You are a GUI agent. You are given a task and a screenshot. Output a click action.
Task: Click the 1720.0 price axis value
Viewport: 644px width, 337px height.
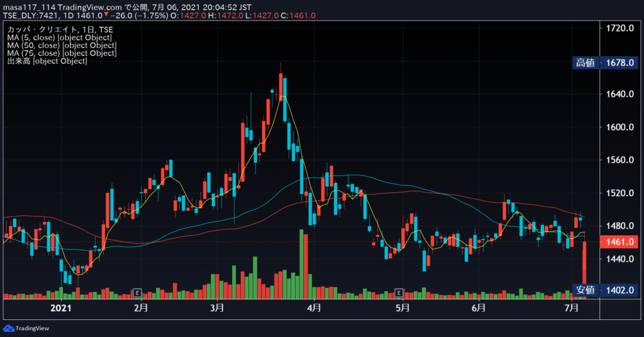[x=619, y=28]
